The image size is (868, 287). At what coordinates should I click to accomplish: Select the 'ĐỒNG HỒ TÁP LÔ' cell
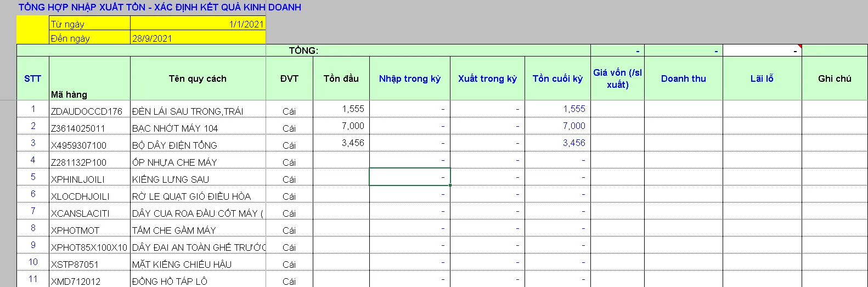(x=170, y=281)
